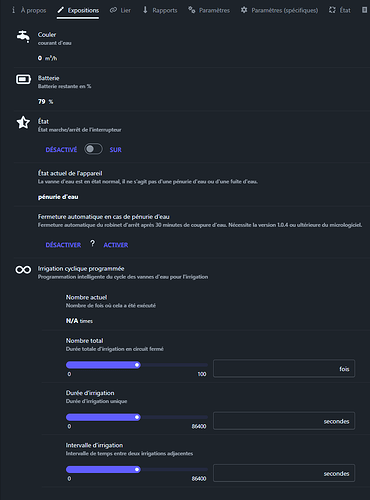The image size is (370, 500).
Task: Select SUR to turn the valve on
Action: point(115,150)
